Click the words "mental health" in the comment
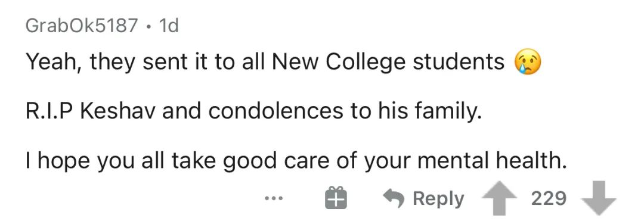This screenshot has width=644, height=221. tap(492, 160)
